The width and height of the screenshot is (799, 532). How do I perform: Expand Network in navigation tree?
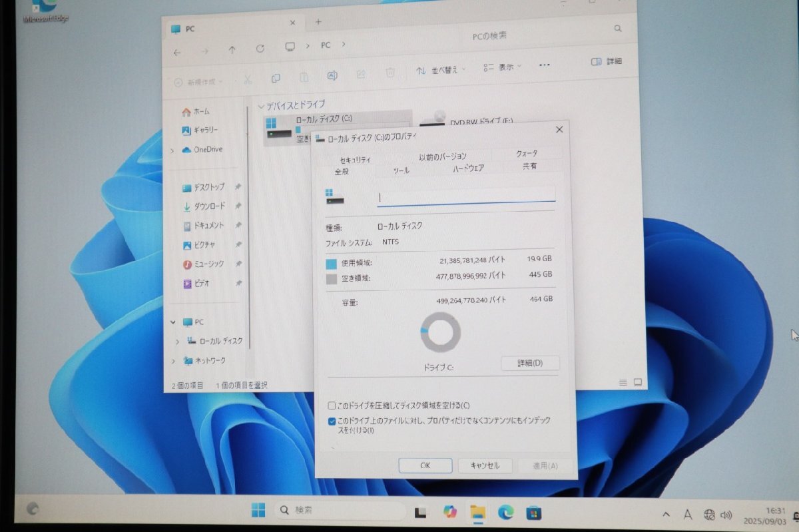(174, 361)
